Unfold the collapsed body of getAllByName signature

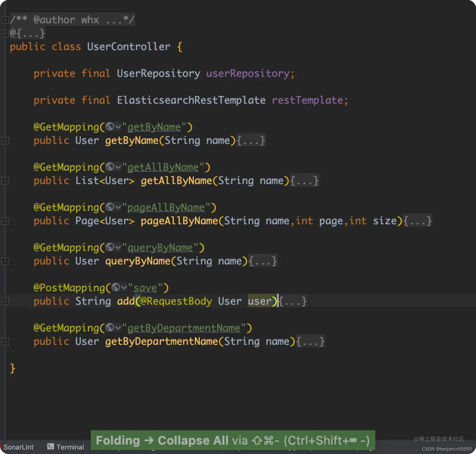(x=304, y=181)
